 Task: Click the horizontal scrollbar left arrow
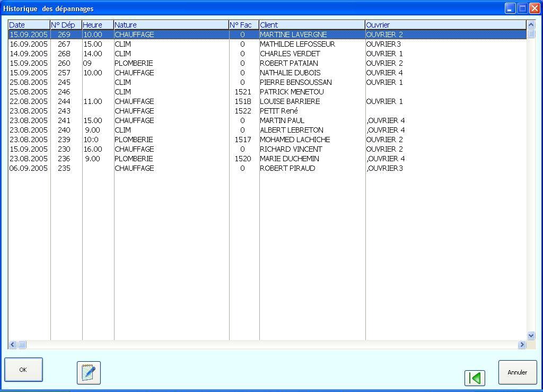click(x=13, y=345)
